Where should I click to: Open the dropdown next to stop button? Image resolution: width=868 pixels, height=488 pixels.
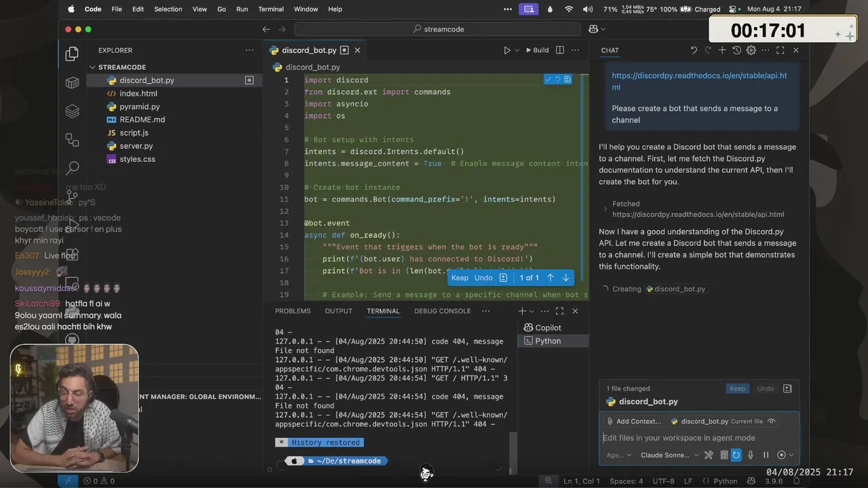pos(791,455)
